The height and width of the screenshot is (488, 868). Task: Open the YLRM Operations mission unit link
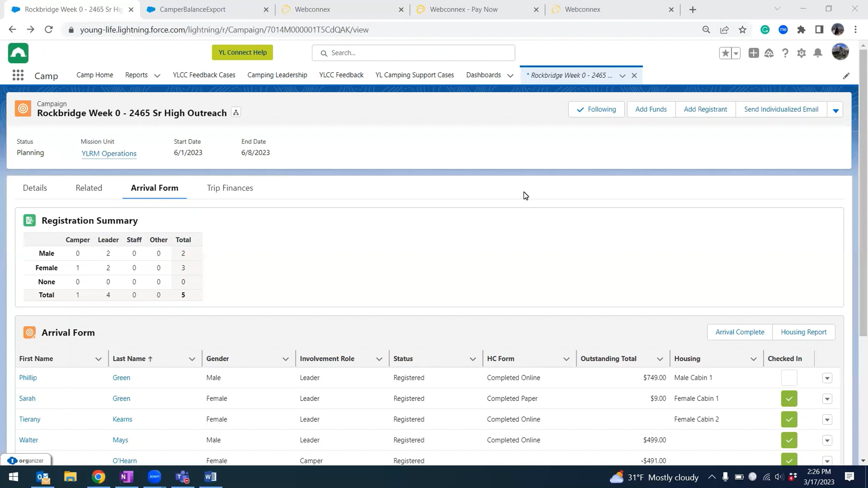tap(109, 153)
